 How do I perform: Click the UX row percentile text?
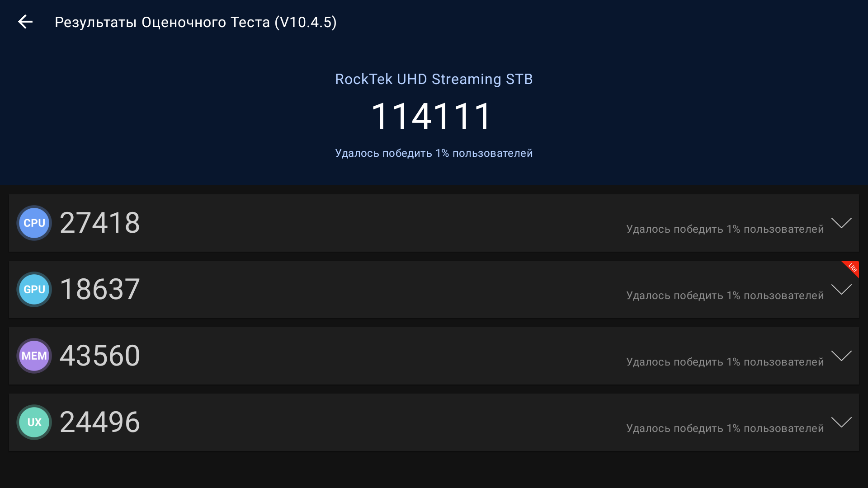pyautogui.click(x=725, y=428)
